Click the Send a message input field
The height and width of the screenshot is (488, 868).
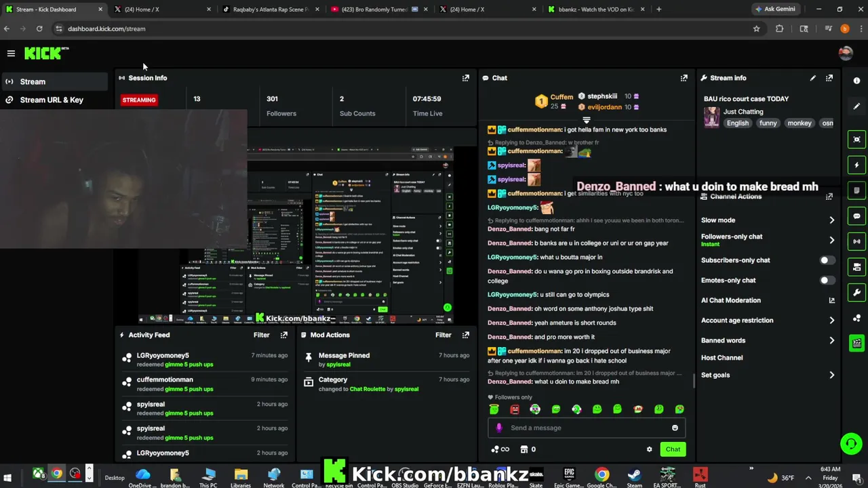(x=587, y=428)
